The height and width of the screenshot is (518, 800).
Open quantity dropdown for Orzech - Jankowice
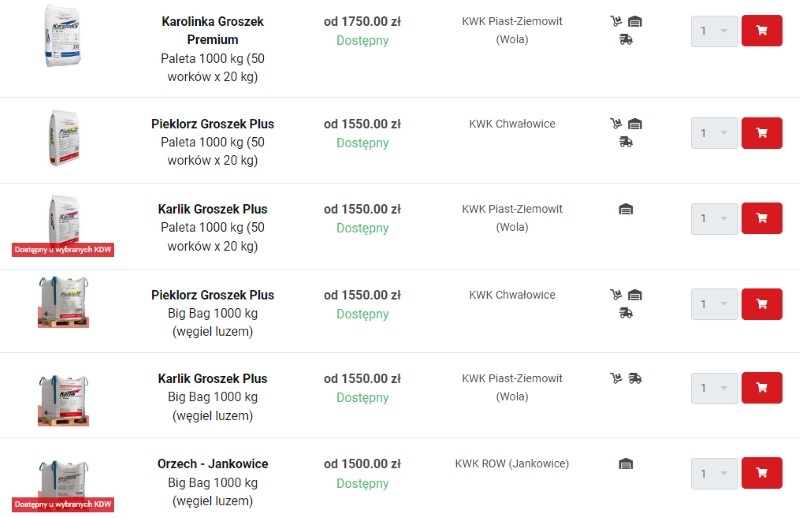coord(714,473)
